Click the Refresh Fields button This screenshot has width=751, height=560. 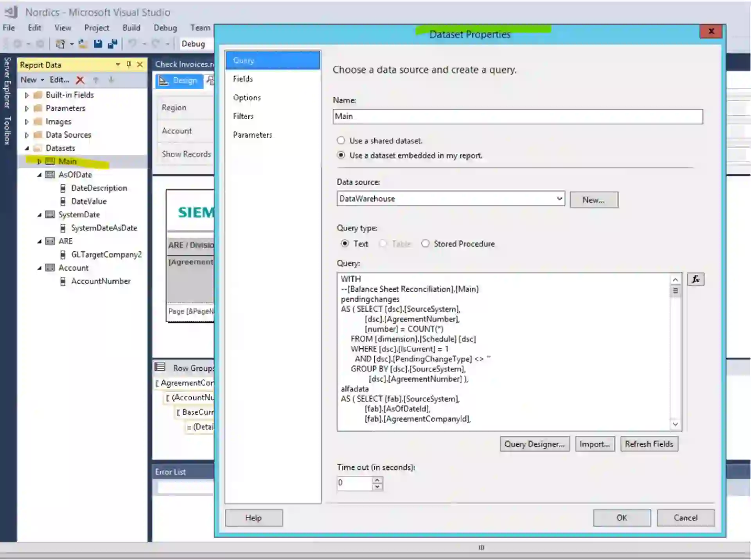coord(649,444)
